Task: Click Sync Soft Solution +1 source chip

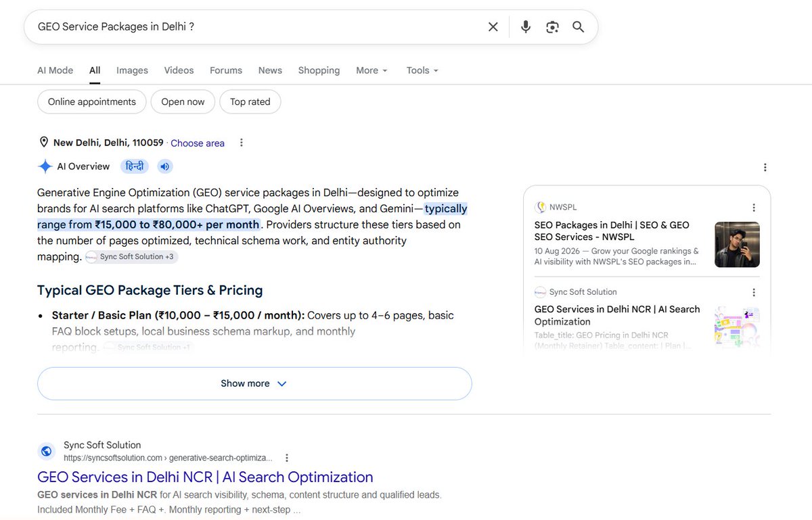Action: 149,348
